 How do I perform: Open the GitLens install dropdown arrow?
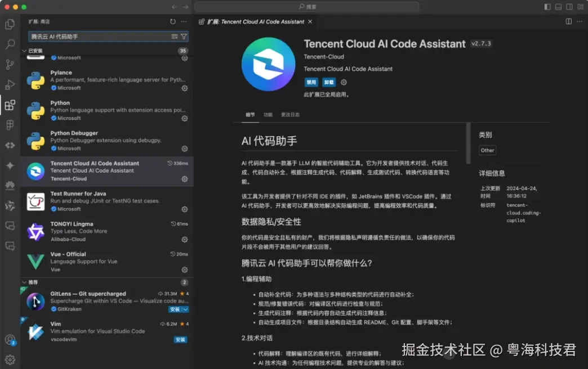click(185, 309)
